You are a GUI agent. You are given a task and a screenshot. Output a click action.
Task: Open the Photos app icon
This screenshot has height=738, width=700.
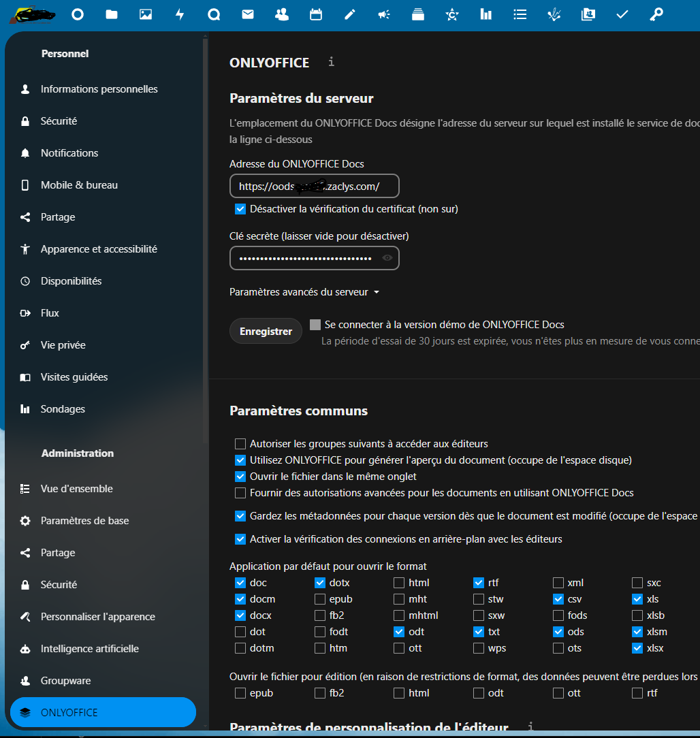(146, 14)
